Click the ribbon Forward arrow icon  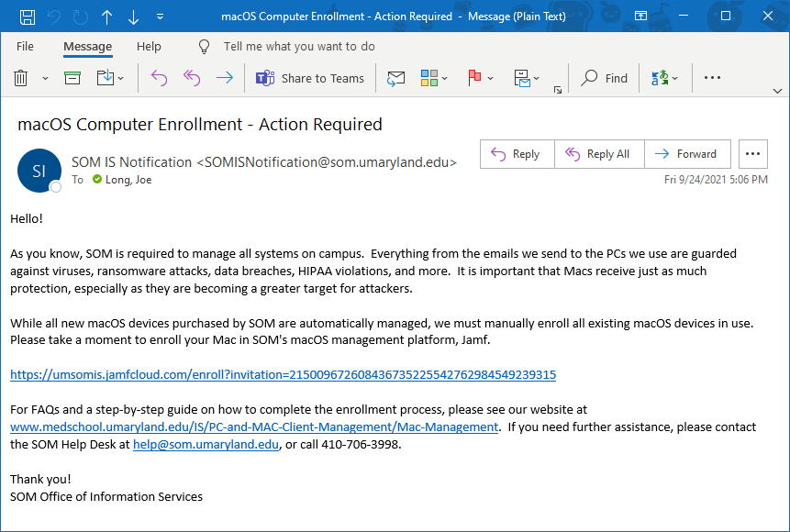click(x=225, y=78)
